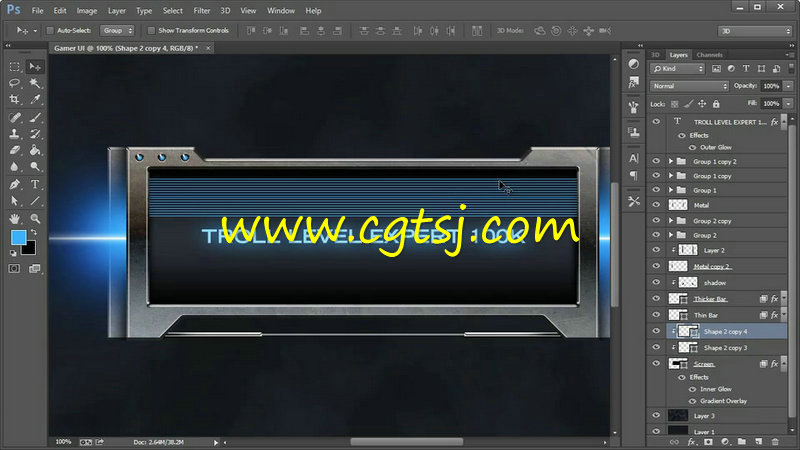
Task: Toggle visibility of Shape 2 copy 4
Action: tap(656, 332)
